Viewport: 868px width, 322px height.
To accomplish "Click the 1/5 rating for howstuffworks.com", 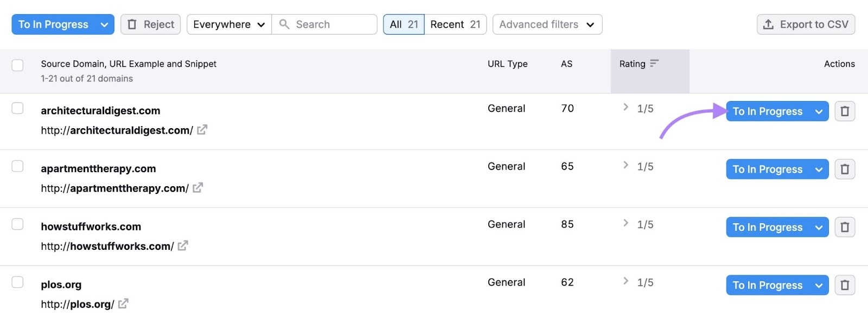I will pyautogui.click(x=645, y=225).
